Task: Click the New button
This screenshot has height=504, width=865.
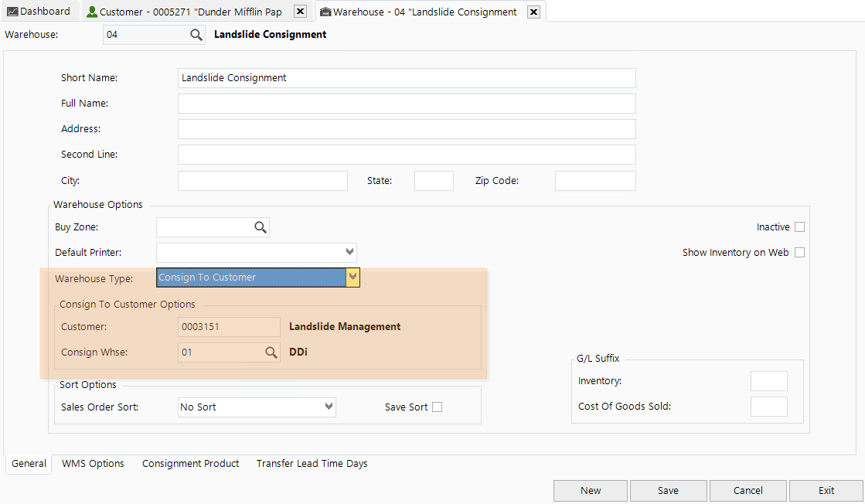Action: click(590, 490)
